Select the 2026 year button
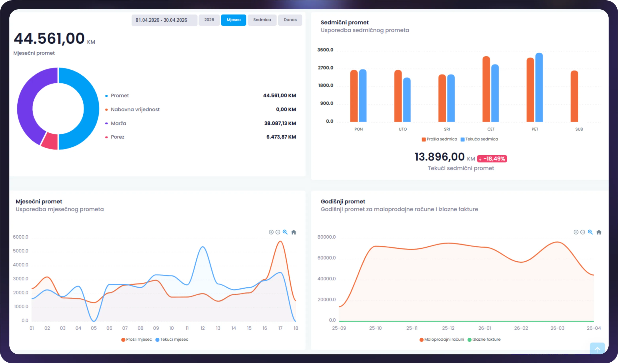 209,20
